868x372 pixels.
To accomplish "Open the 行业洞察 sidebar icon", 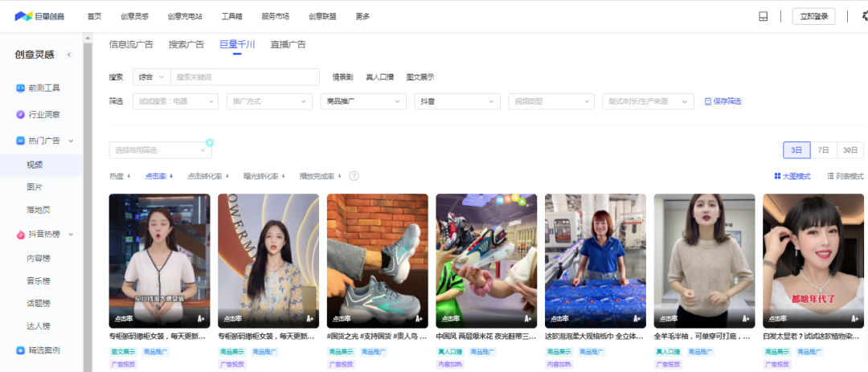I will click(x=20, y=115).
